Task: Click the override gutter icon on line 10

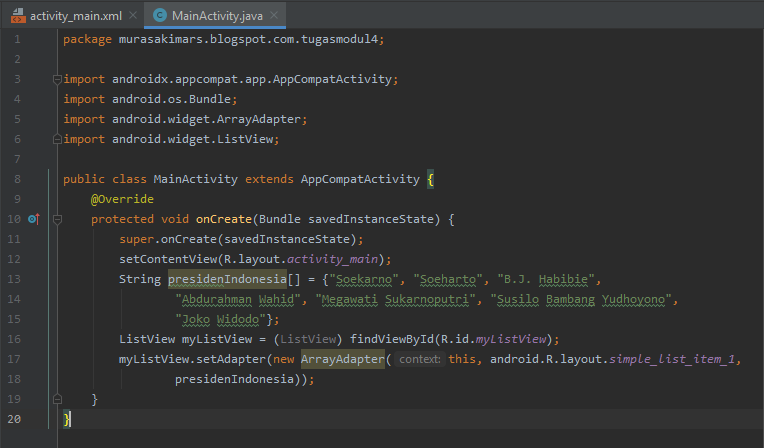Action: [34, 219]
